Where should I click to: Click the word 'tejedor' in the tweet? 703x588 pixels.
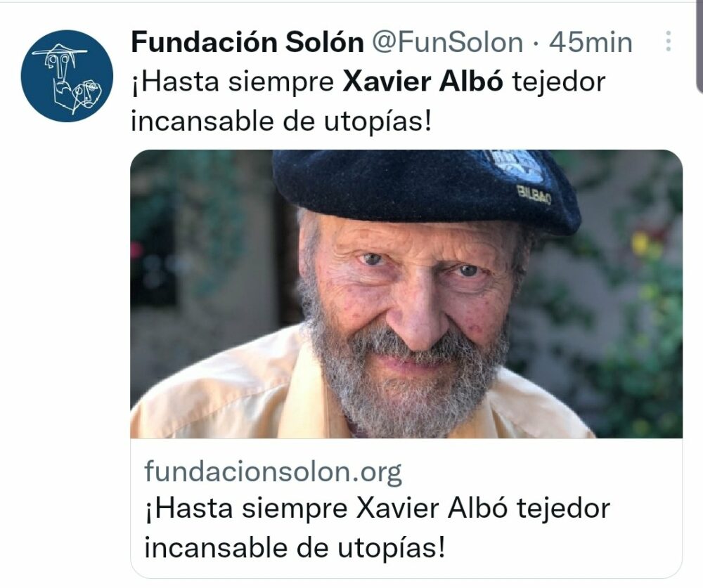559,82
